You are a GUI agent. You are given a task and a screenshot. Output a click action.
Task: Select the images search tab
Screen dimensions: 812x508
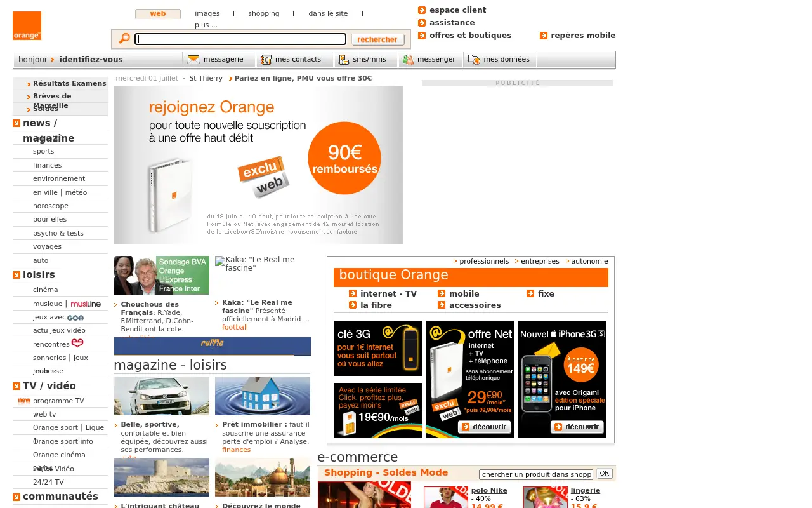tap(207, 13)
